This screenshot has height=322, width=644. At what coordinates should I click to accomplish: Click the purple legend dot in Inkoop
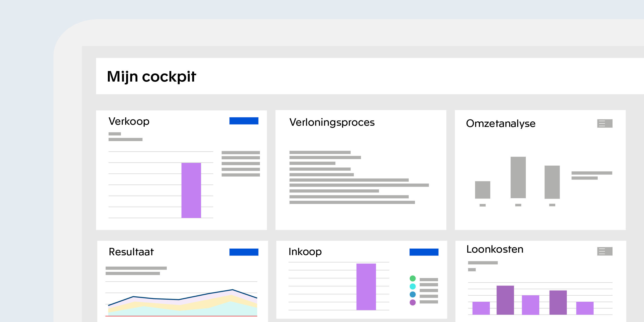pos(413,303)
